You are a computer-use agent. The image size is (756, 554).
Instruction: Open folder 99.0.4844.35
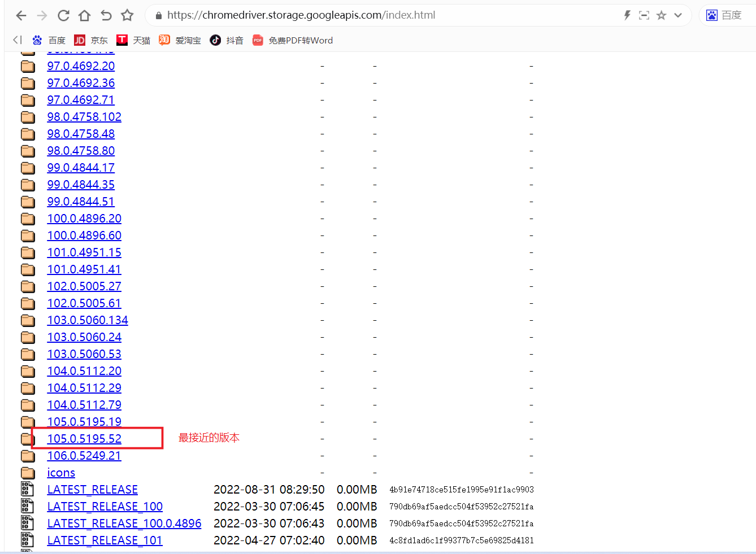point(81,185)
